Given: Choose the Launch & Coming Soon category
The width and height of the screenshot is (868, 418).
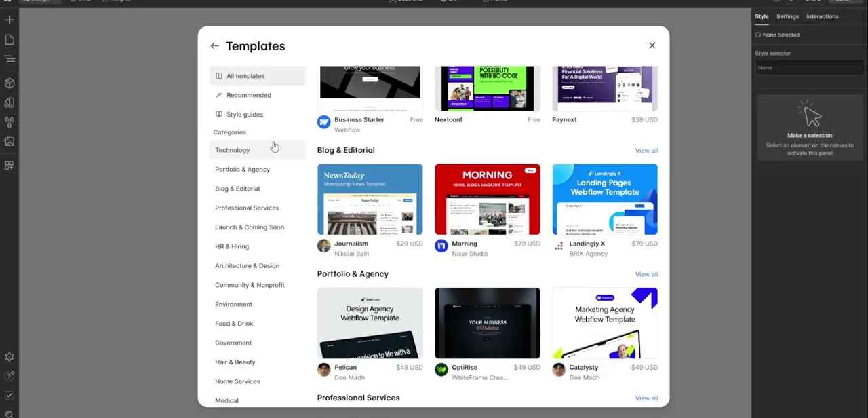Looking at the screenshot, I should coord(258,227).
